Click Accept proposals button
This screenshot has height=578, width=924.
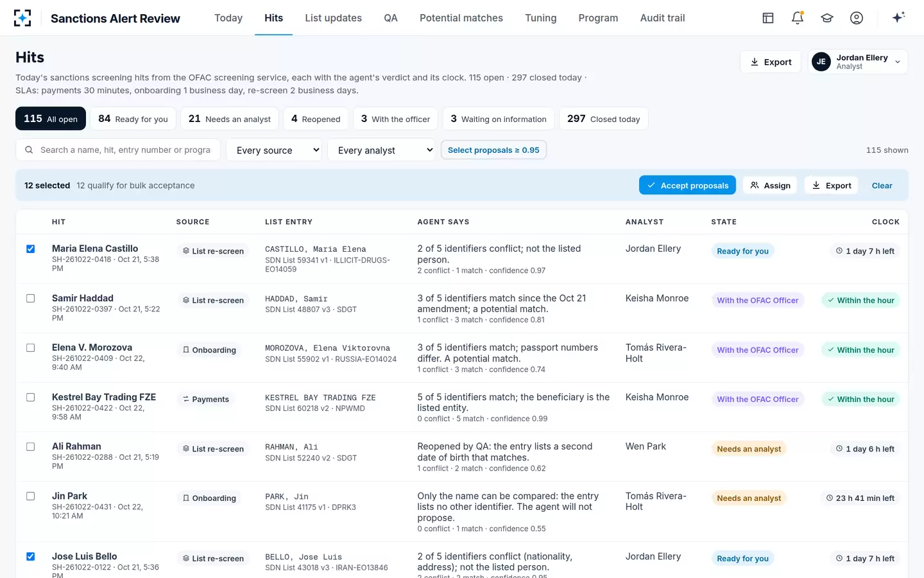[688, 186]
